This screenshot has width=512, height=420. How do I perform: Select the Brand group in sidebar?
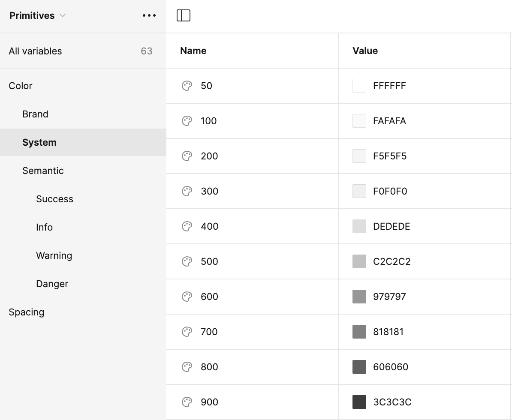35,114
